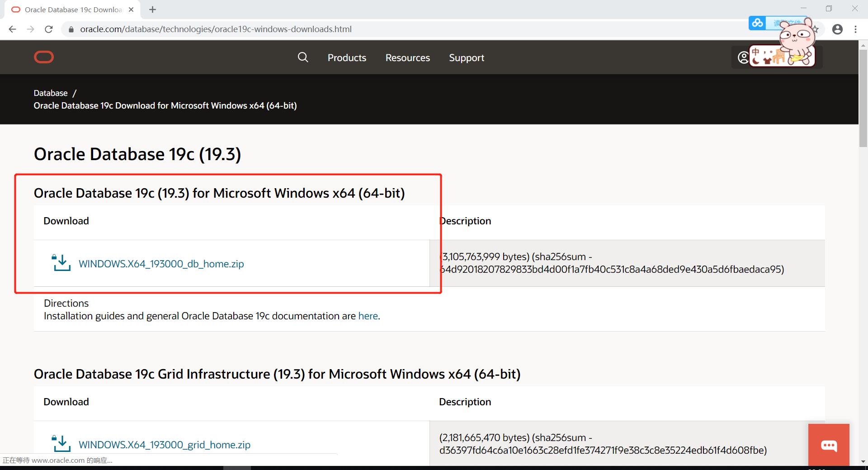The width and height of the screenshot is (868, 470).
Task: Click the Chrome profile avatar icon
Action: point(838,29)
